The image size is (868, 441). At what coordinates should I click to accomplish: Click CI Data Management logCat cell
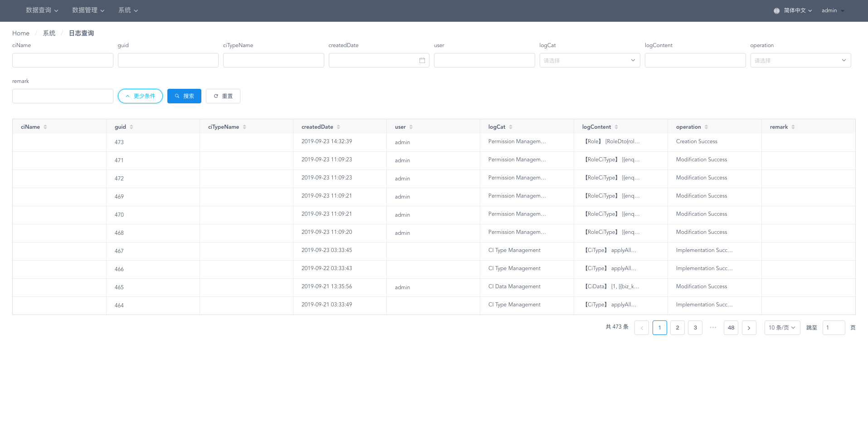click(x=514, y=286)
